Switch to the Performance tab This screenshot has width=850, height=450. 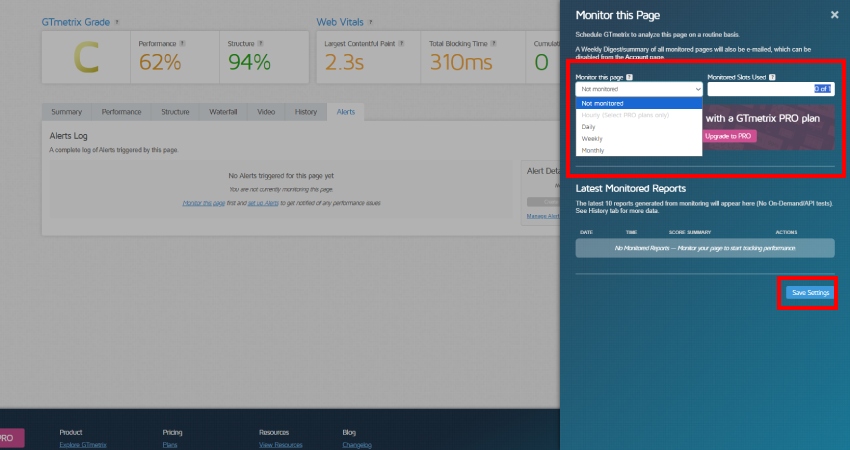point(121,112)
